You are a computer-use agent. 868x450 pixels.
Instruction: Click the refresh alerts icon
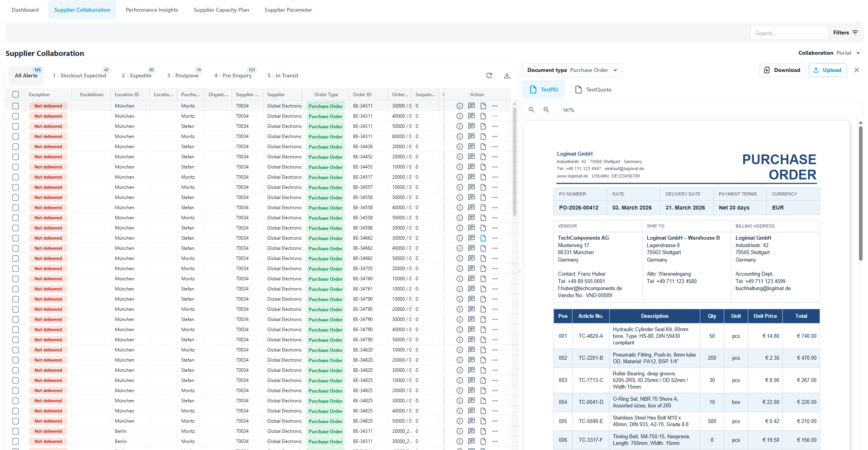pos(489,75)
